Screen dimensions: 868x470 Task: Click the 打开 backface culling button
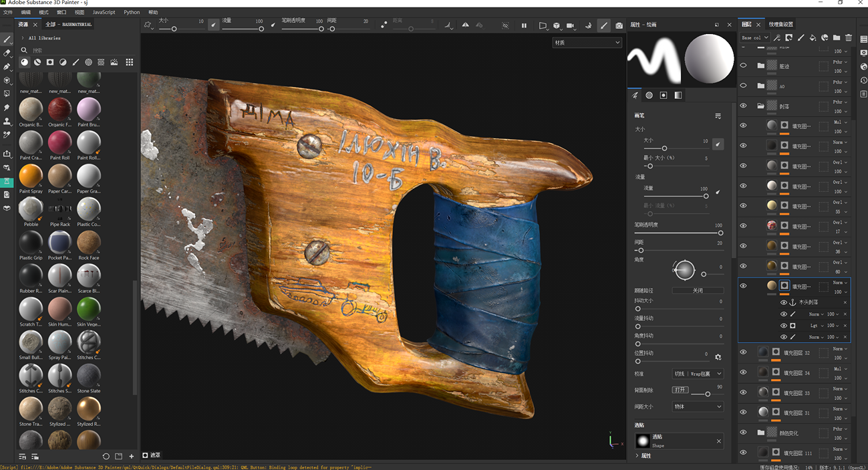(680, 390)
